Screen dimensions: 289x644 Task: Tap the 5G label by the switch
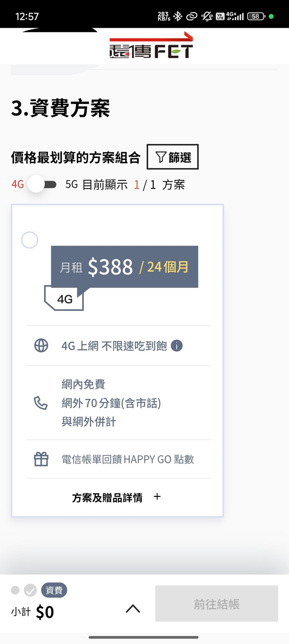pyautogui.click(x=72, y=184)
